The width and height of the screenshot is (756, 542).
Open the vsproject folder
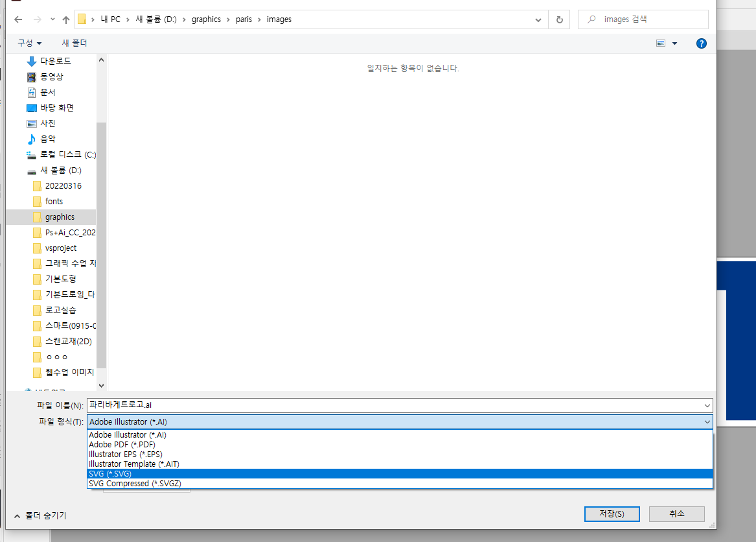(61, 248)
